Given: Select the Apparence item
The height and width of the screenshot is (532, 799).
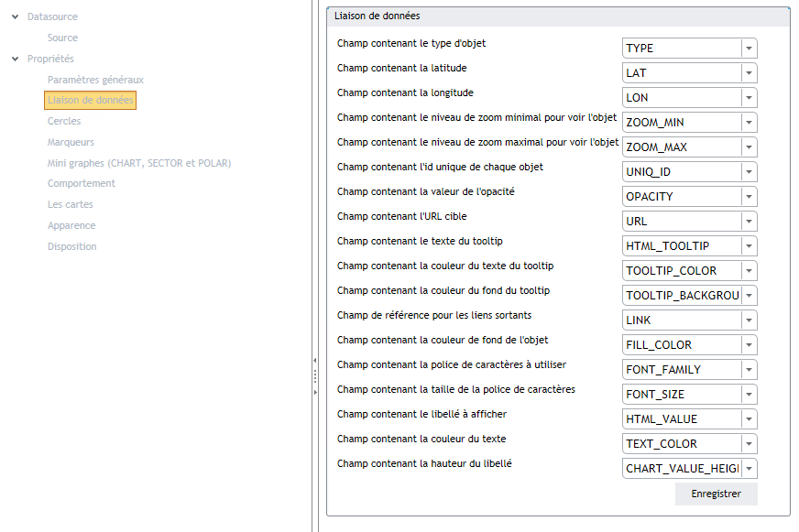Looking at the screenshot, I should point(71,225).
